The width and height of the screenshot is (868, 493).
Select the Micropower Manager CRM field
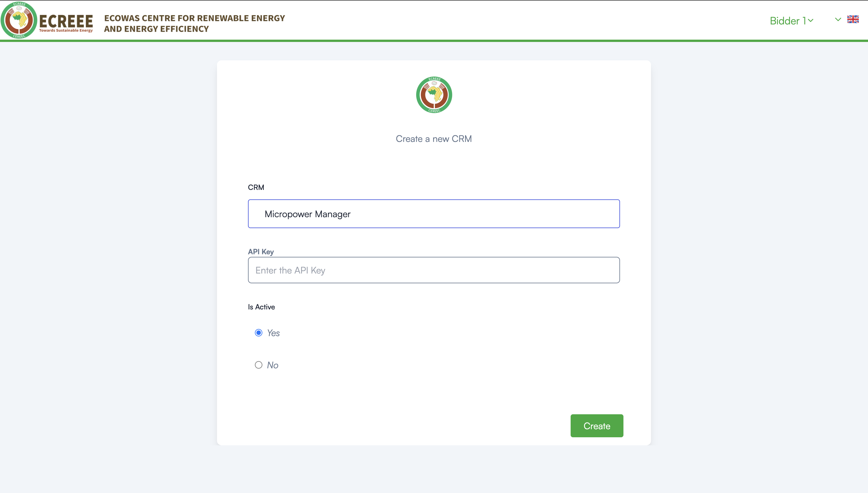[434, 214]
